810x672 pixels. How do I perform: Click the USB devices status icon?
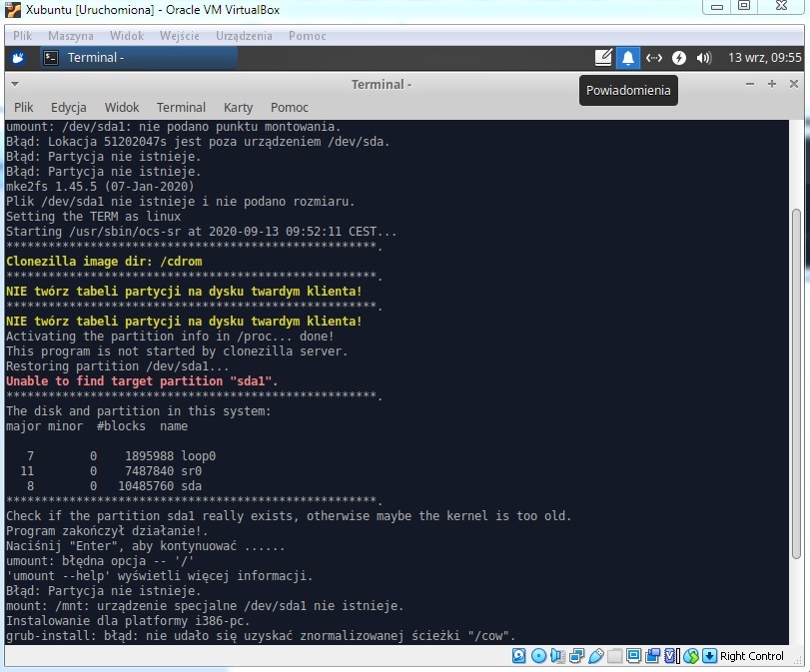pyautogui.click(x=595, y=655)
